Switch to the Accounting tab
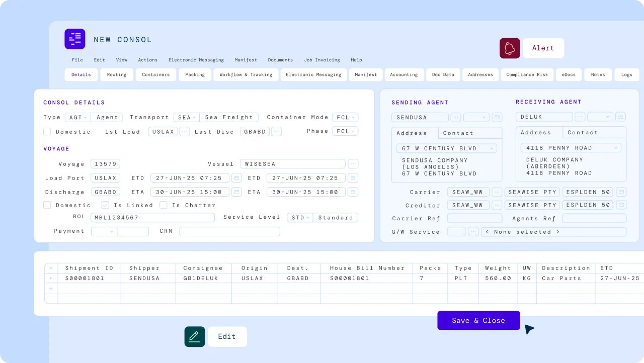The image size is (644, 363). coord(404,74)
